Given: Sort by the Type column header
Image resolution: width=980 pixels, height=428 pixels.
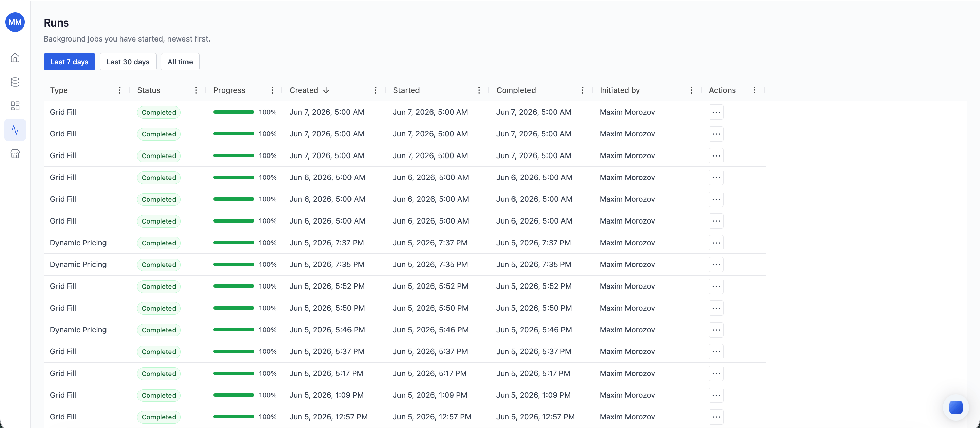Looking at the screenshot, I should pyautogui.click(x=59, y=90).
